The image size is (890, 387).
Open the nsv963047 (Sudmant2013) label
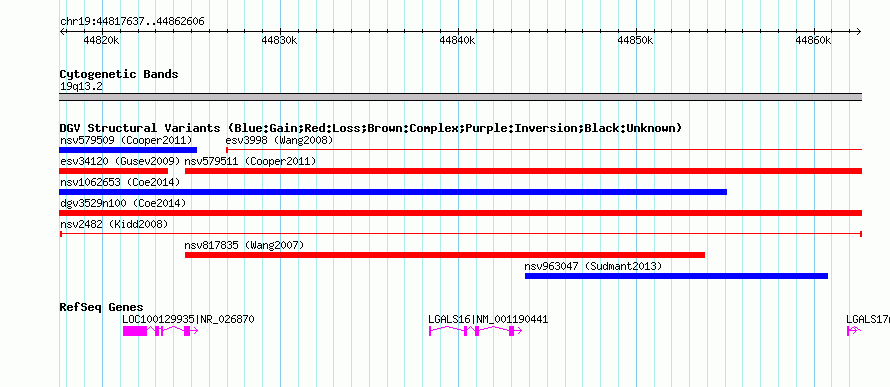(593, 266)
